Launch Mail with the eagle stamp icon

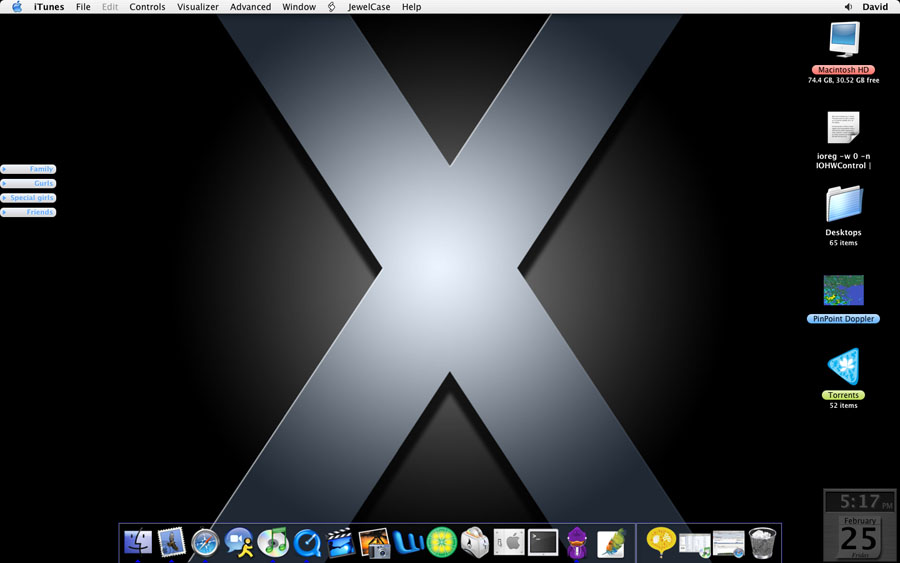172,542
